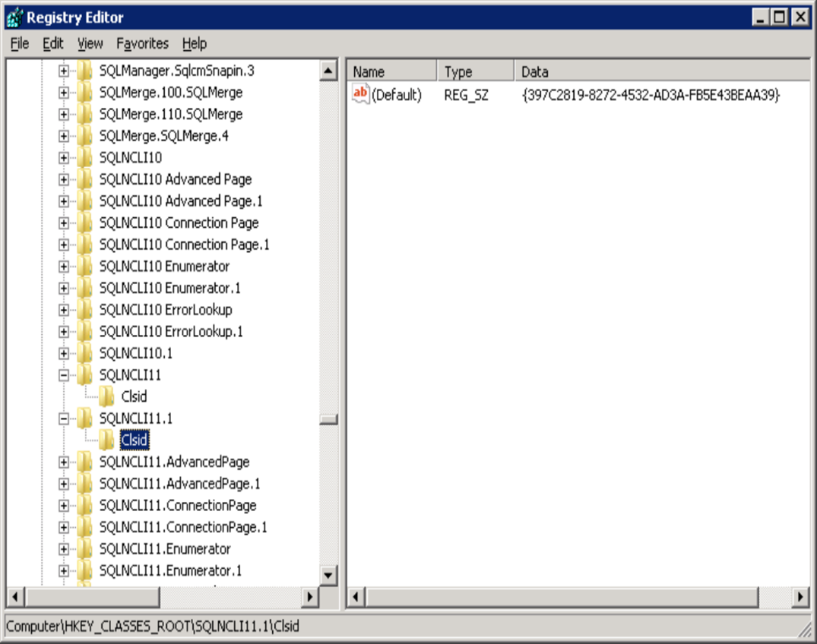
Task: Open the Edit menu
Action: pos(52,43)
